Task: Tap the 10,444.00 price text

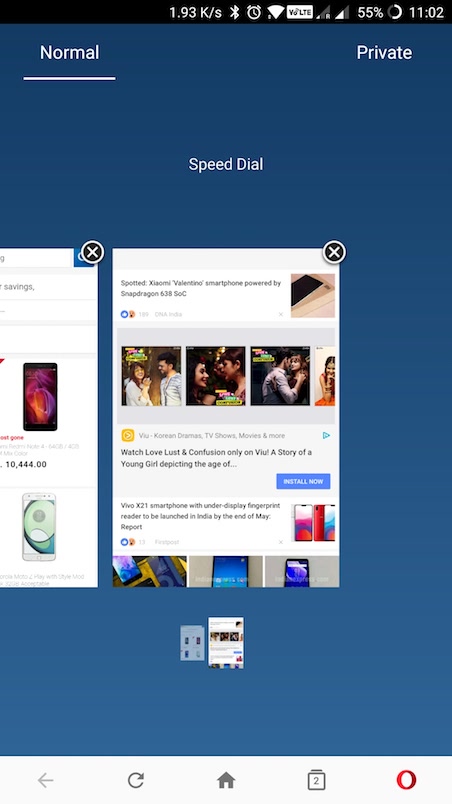Action: pyautogui.click(x=24, y=465)
